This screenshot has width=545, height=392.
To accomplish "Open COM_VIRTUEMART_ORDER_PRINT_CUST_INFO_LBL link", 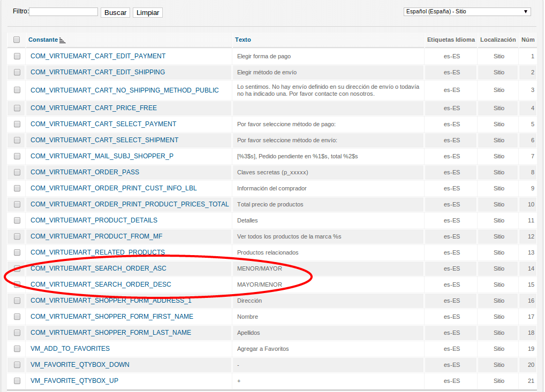I will 113,188.
